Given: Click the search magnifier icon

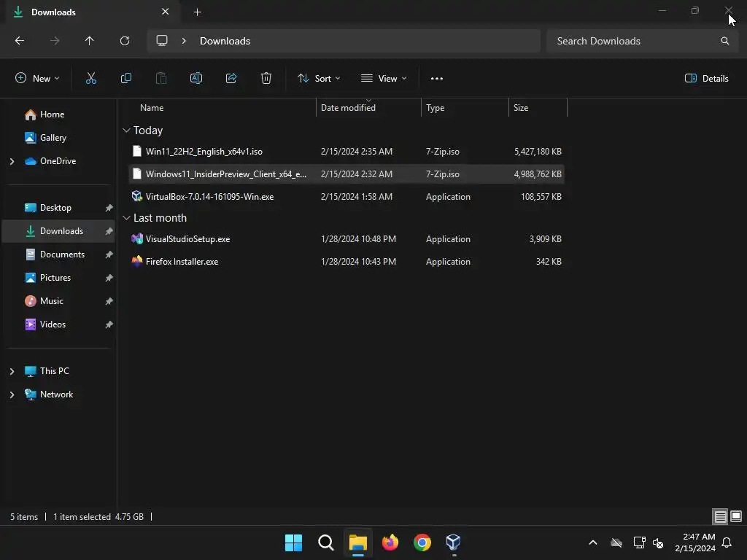Looking at the screenshot, I should [x=725, y=41].
